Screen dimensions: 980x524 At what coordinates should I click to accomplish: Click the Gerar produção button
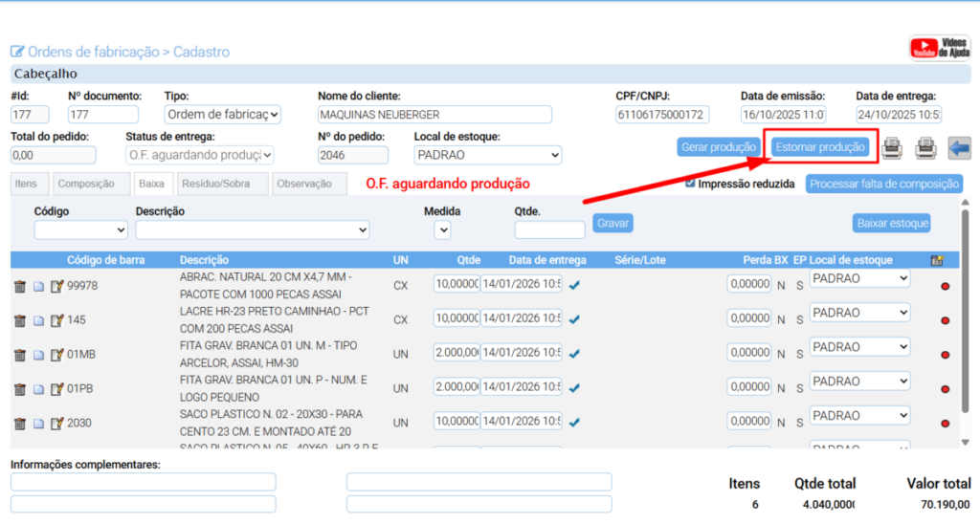click(x=719, y=147)
